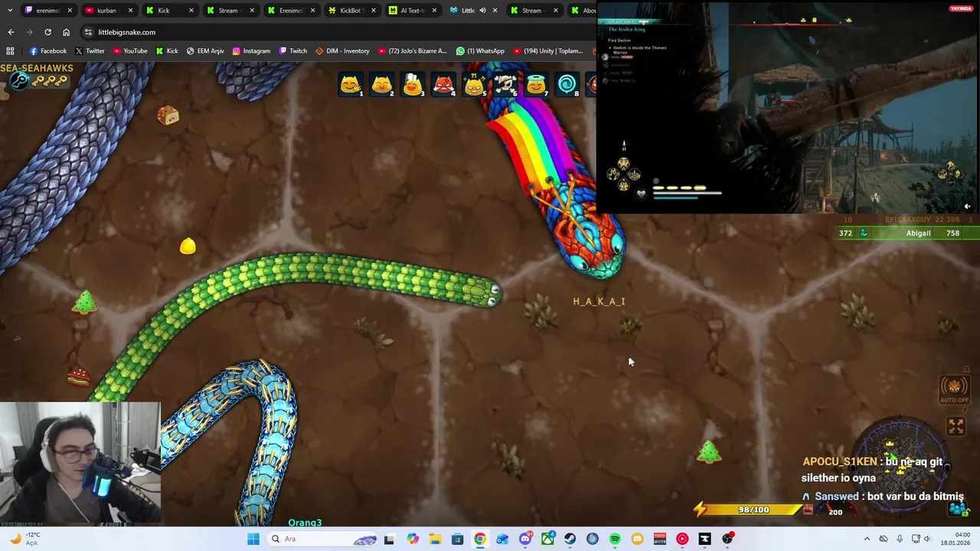Select angry red emote number 4
Image resolution: width=980 pixels, height=551 pixels.
click(443, 85)
